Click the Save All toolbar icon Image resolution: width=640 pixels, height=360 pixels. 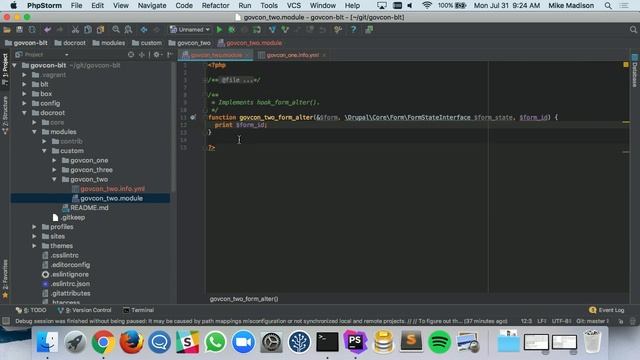point(19,30)
